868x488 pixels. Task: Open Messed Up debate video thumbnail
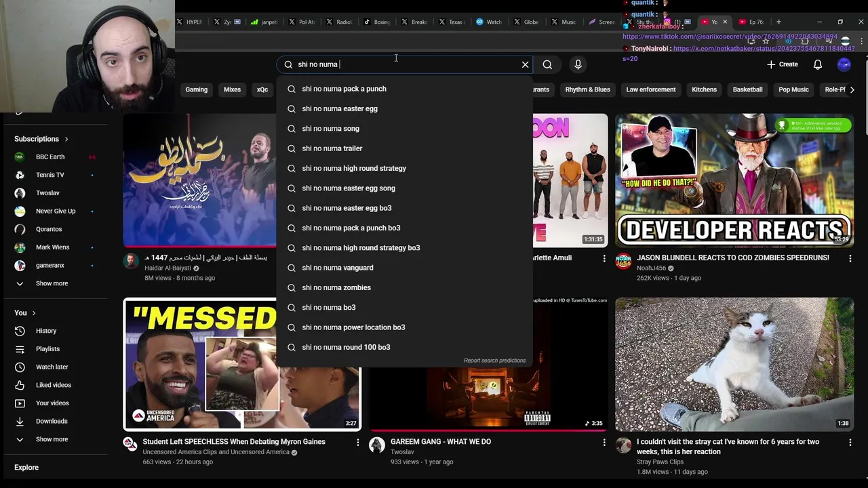[242, 364]
